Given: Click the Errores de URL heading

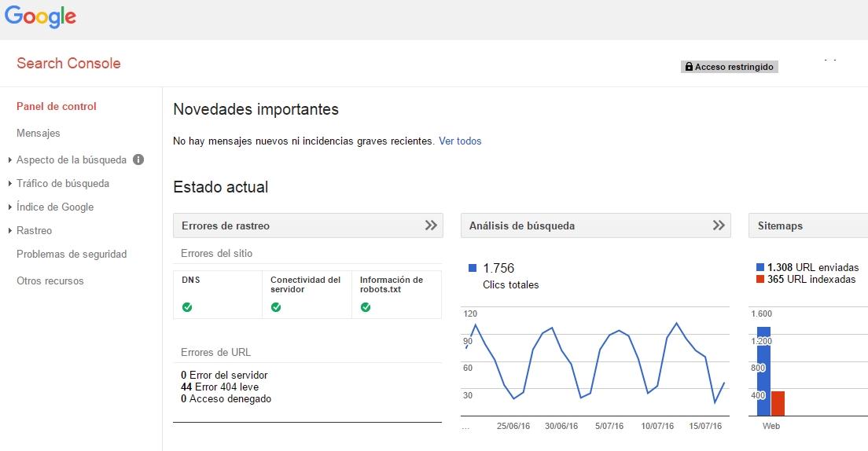Looking at the screenshot, I should pos(216,353).
